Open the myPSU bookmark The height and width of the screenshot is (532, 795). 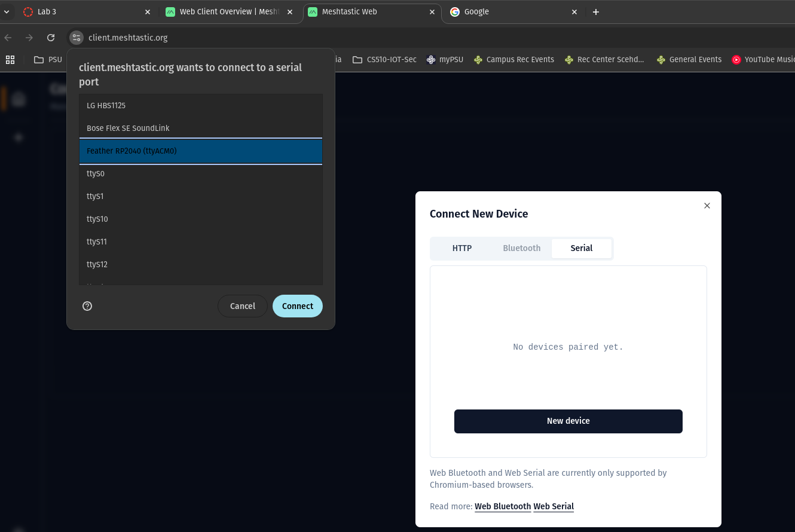coord(445,60)
